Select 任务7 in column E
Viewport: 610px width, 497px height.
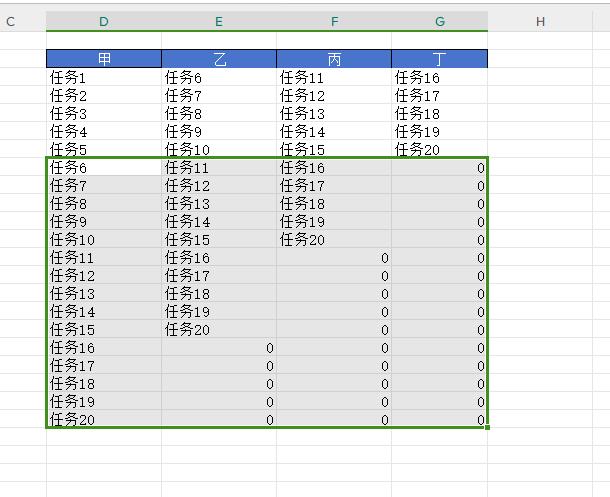pyautogui.click(x=219, y=95)
